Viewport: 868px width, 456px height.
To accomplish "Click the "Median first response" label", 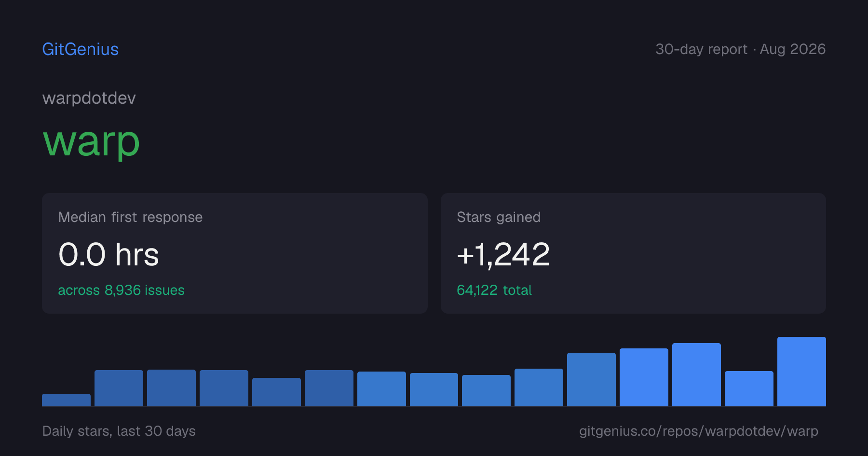I will 130,217.
